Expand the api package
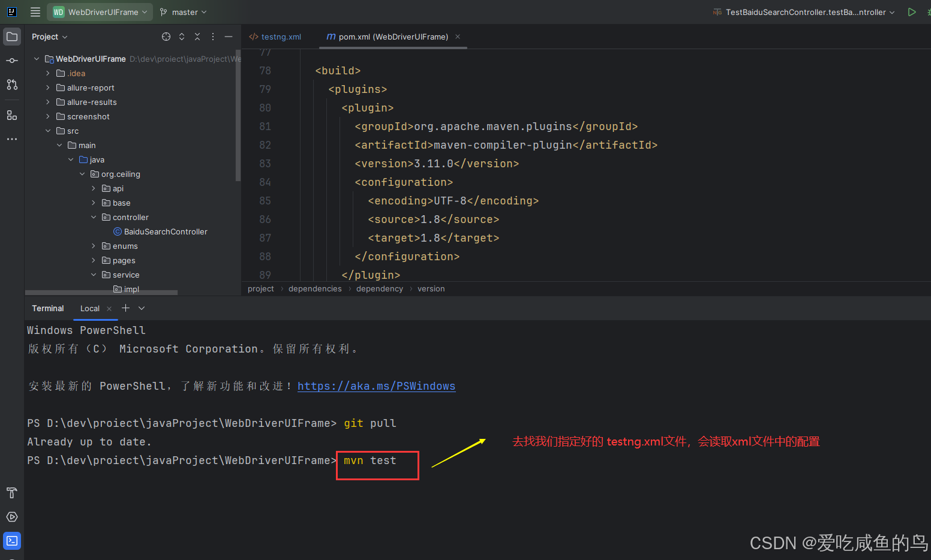Image resolution: width=931 pixels, height=560 pixels. click(x=94, y=188)
